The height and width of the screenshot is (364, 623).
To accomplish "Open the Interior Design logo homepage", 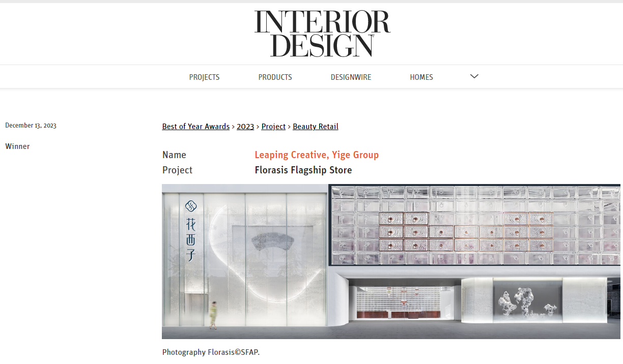I will pyautogui.click(x=322, y=34).
